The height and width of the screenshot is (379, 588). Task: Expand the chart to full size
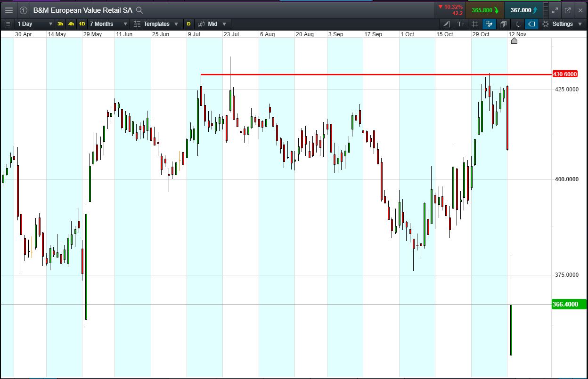[555, 10]
